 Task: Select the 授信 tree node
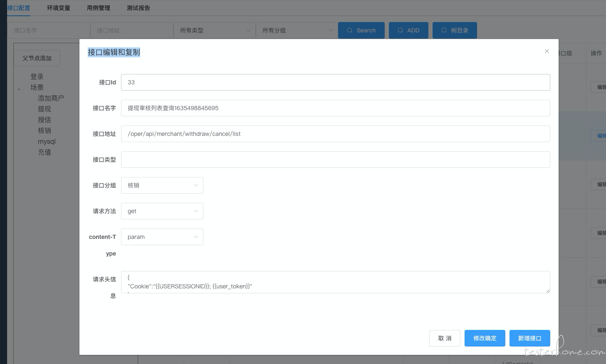(x=45, y=120)
